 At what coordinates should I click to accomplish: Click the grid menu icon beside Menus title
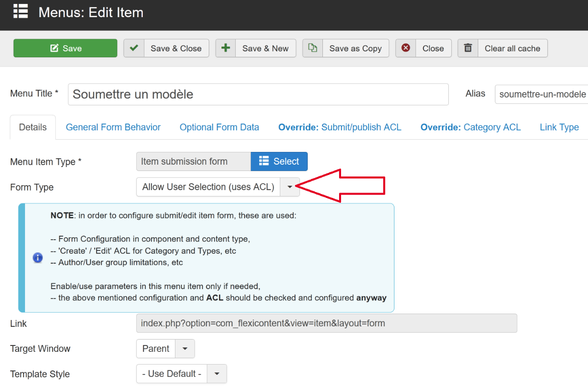point(21,11)
